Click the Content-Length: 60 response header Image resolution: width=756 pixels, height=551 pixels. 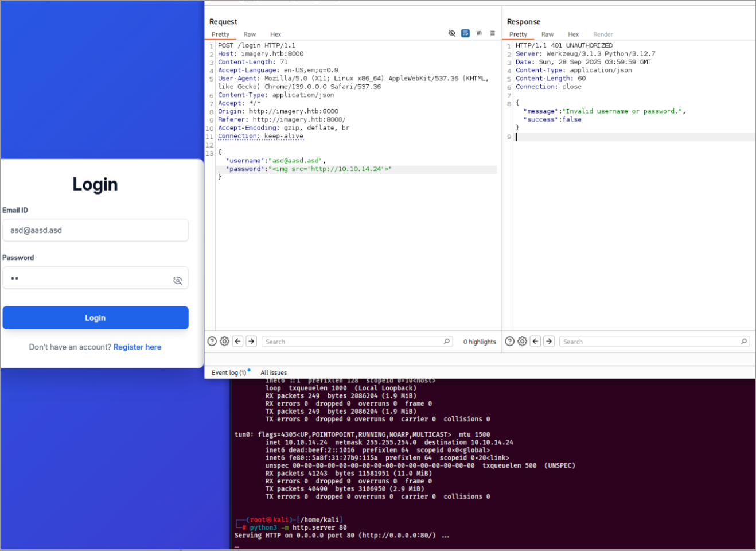551,79
